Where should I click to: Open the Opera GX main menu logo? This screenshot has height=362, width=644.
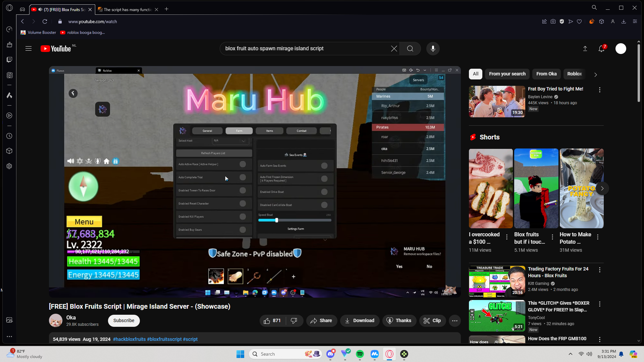click(9, 8)
